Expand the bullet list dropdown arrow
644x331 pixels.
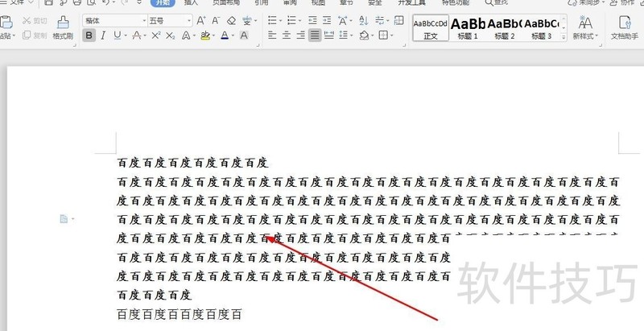coord(280,20)
